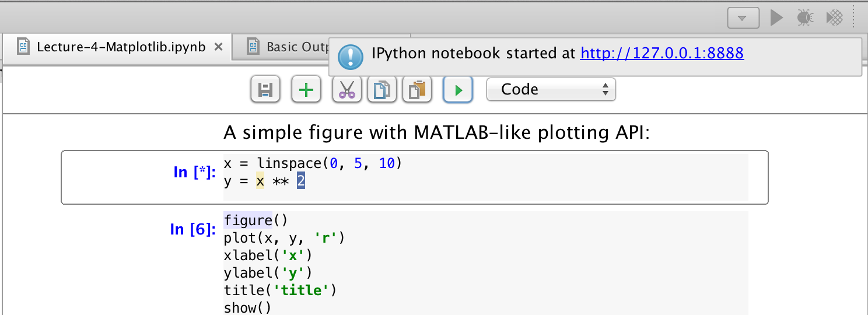Viewport: 868px width, 315px height.
Task: Open the http://127.0.0.1:8888 link
Action: coord(662,54)
